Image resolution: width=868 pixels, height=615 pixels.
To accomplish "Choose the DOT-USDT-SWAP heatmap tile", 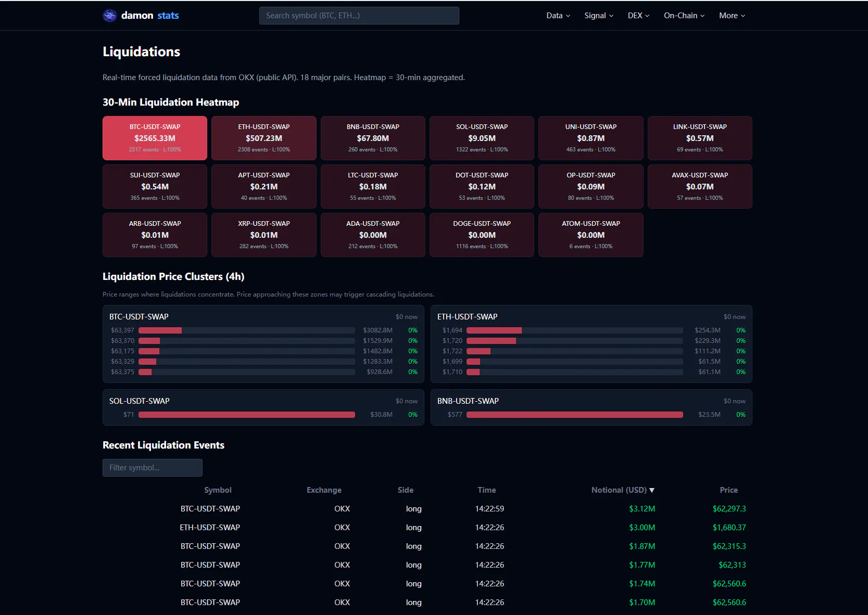I will coord(482,186).
